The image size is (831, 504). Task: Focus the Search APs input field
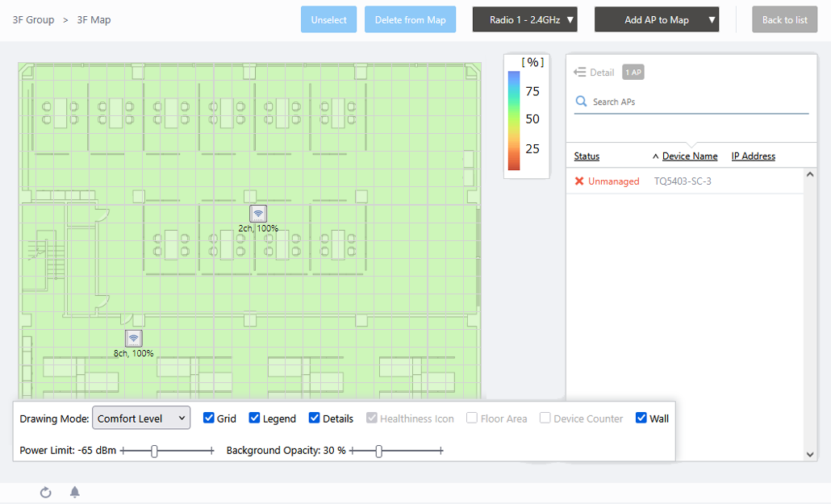click(x=694, y=102)
